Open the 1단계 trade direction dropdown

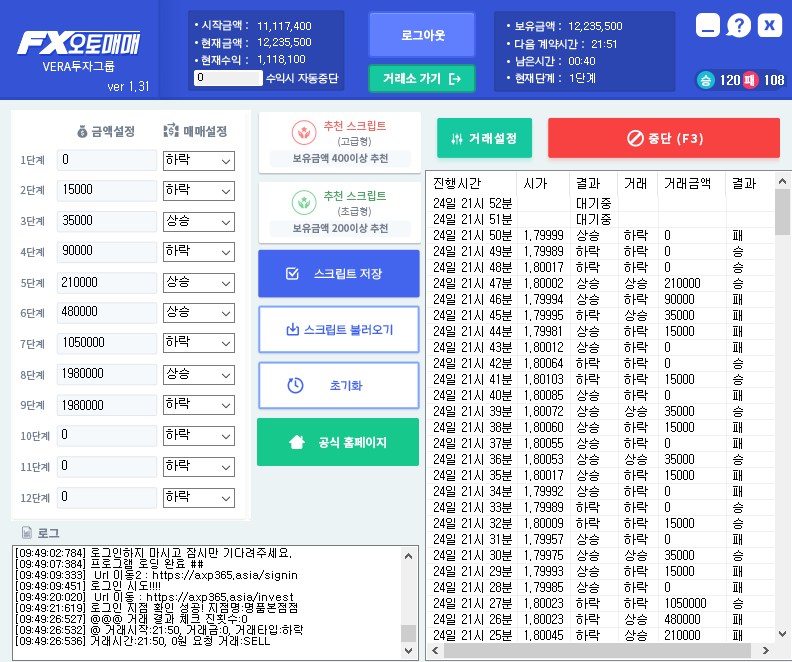coord(199,161)
